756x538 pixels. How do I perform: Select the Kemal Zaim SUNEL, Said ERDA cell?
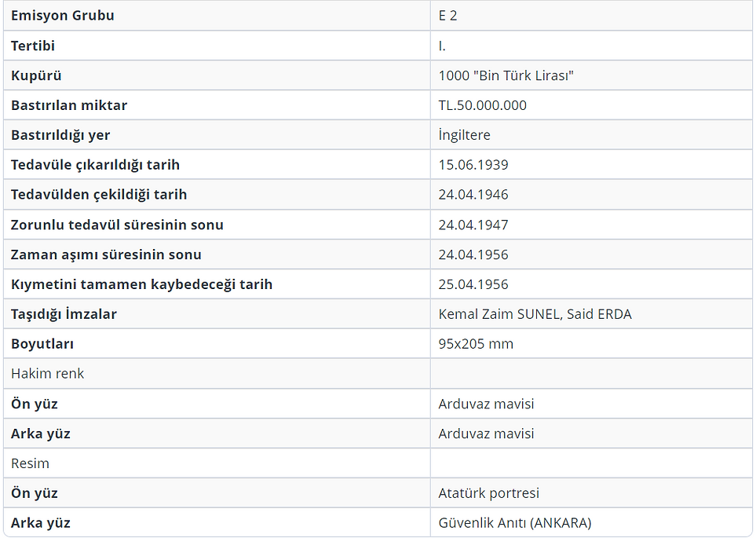click(536, 313)
